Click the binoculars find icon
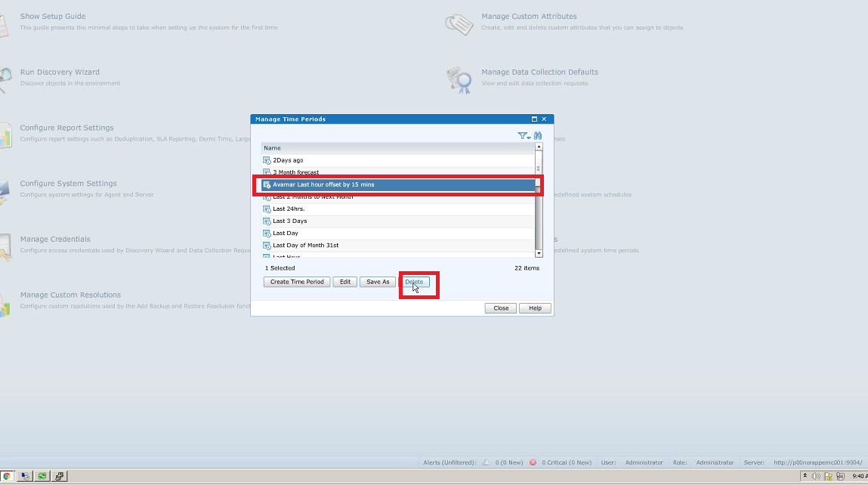 538,136
